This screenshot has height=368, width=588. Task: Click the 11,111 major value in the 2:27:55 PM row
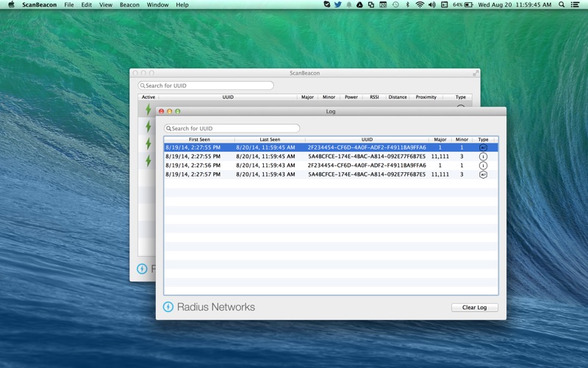click(x=440, y=157)
